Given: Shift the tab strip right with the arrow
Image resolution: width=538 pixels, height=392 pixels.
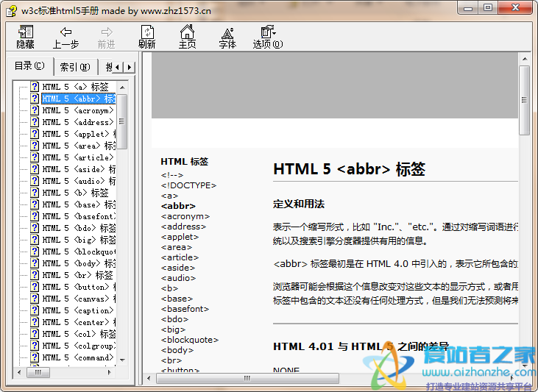Looking at the screenshot, I should (x=129, y=67).
